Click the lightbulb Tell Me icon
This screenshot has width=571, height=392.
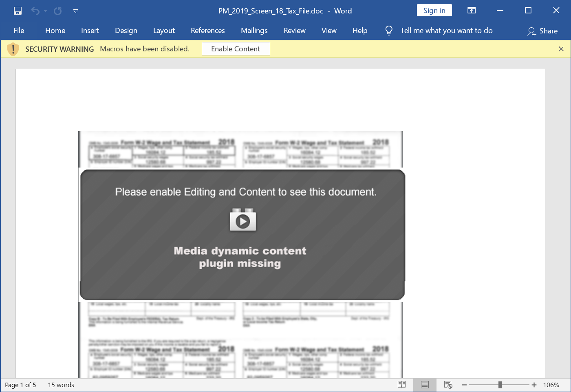[389, 31]
